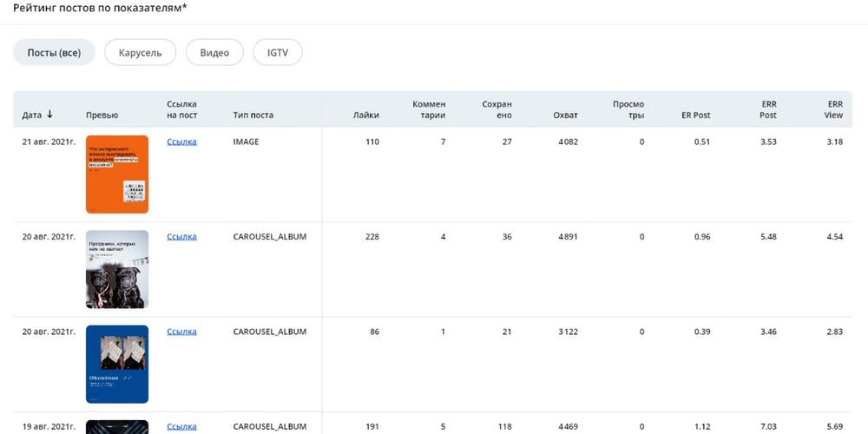Screen dimensions: 868x434
Task: Open the "Видео" filter tab
Action: click(214, 53)
